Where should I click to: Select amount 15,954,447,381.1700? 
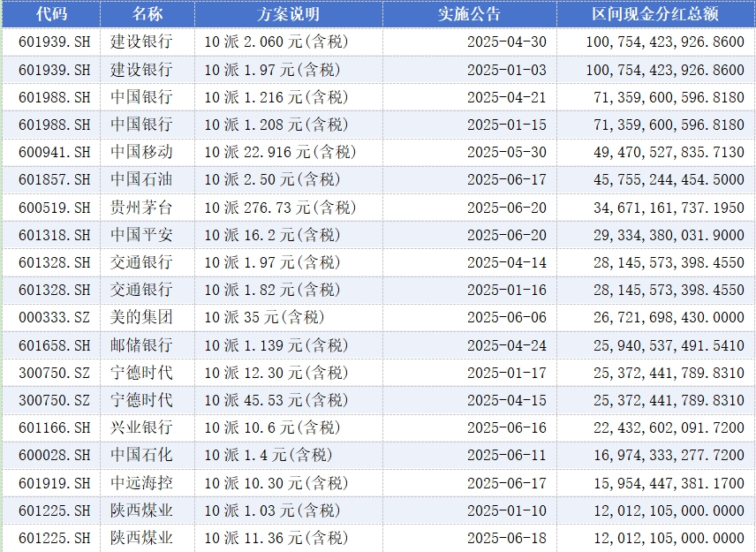pyautogui.click(x=655, y=483)
